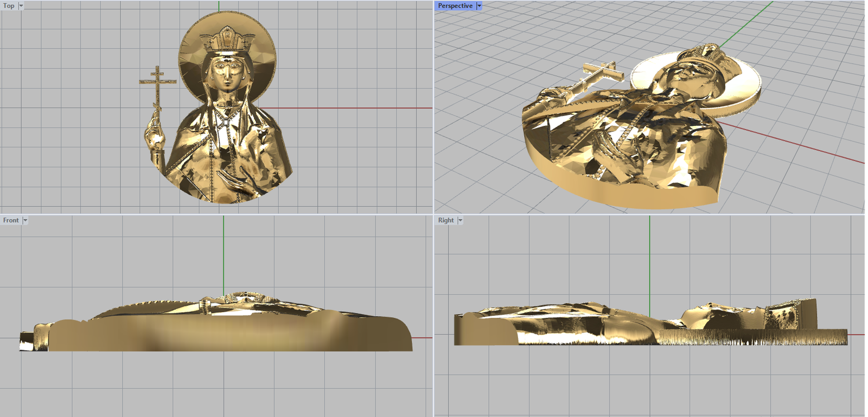868x417 pixels.
Task: Pick the halo disc in the Perspective viewport
Action: click(743, 87)
